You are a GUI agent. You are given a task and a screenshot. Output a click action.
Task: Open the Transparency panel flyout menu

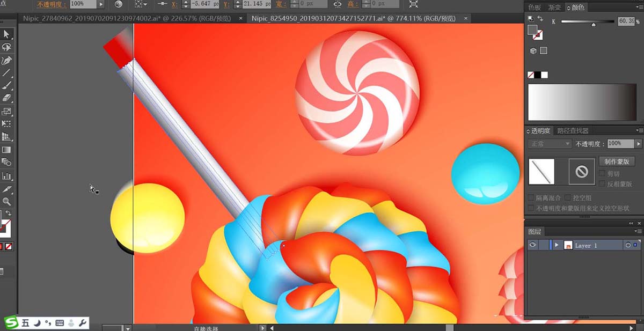tap(639, 130)
